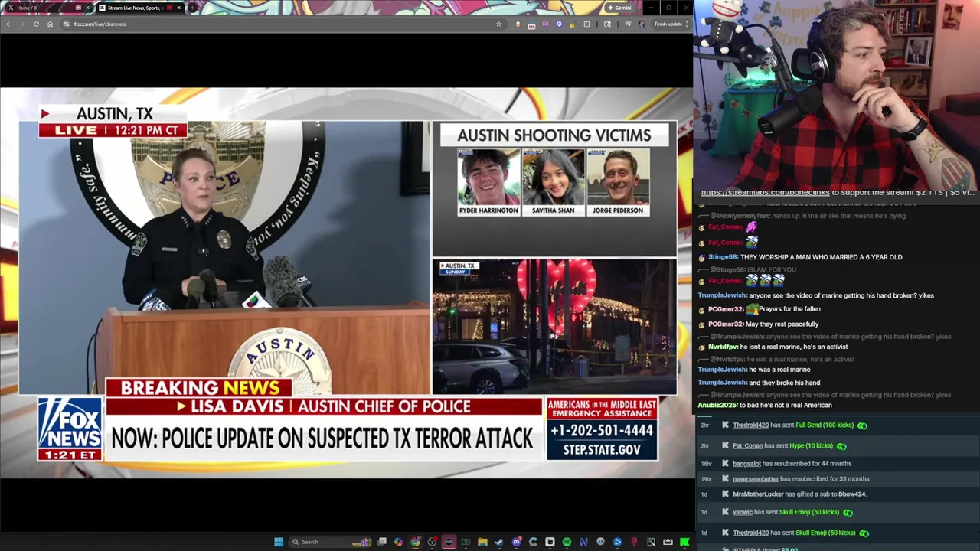The image size is (980, 551).
Task: Click chat username Nvrtdfpv
Action: 723,347
